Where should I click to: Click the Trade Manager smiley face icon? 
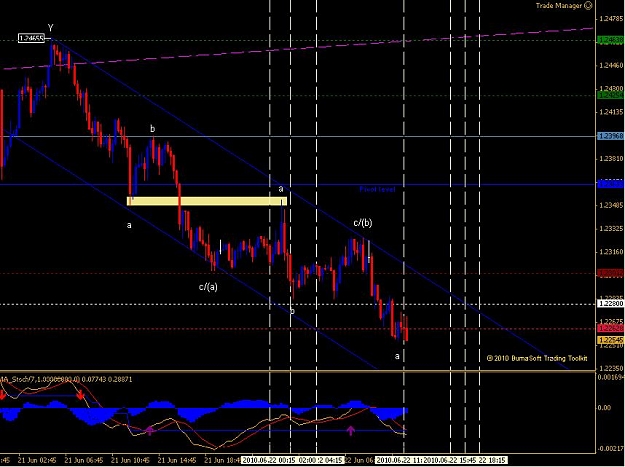click(x=588, y=6)
